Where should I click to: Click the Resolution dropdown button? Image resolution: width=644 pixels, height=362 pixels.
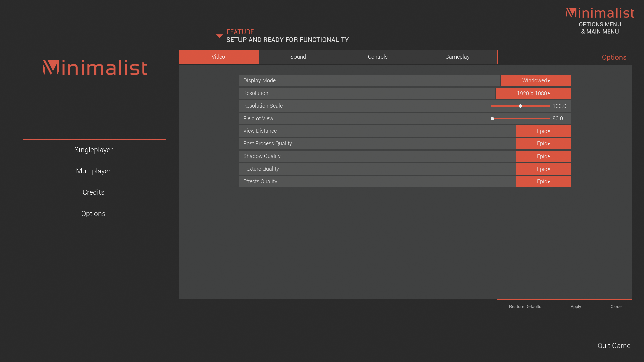tap(533, 93)
